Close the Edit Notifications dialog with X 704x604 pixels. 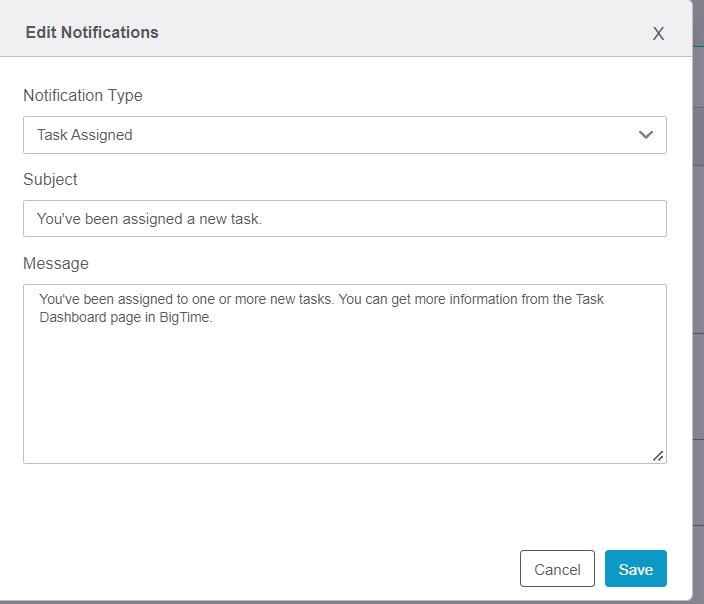(658, 33)
